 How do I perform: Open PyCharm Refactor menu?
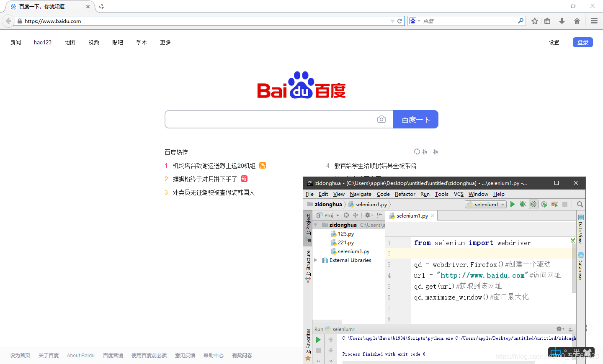click(405, 194)
